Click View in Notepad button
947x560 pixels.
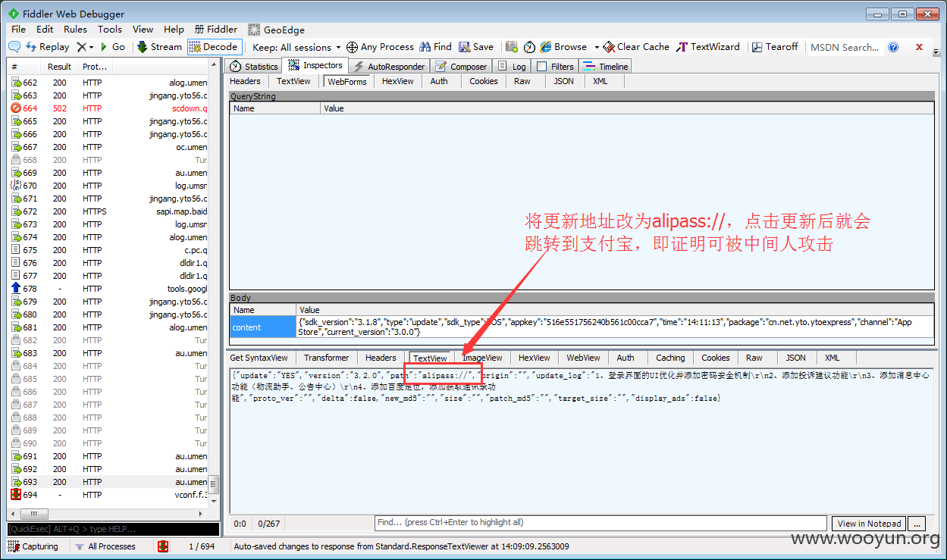point(869,524)
